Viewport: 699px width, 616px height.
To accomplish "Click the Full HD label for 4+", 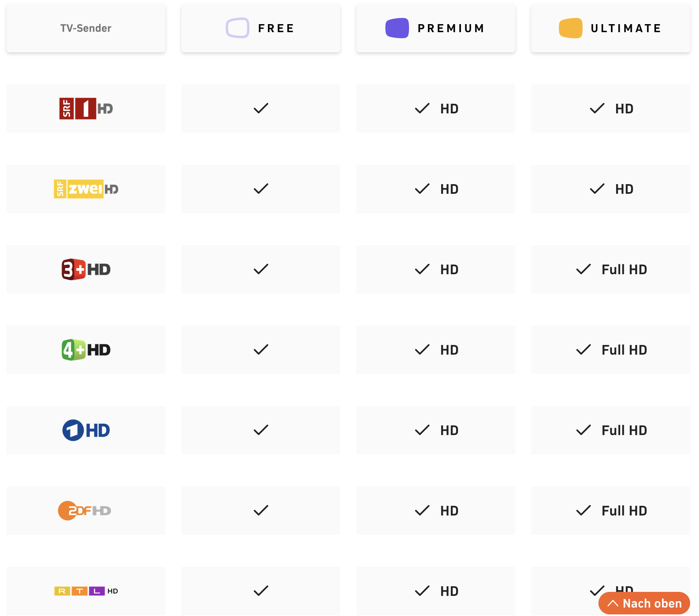I will 624,350.
